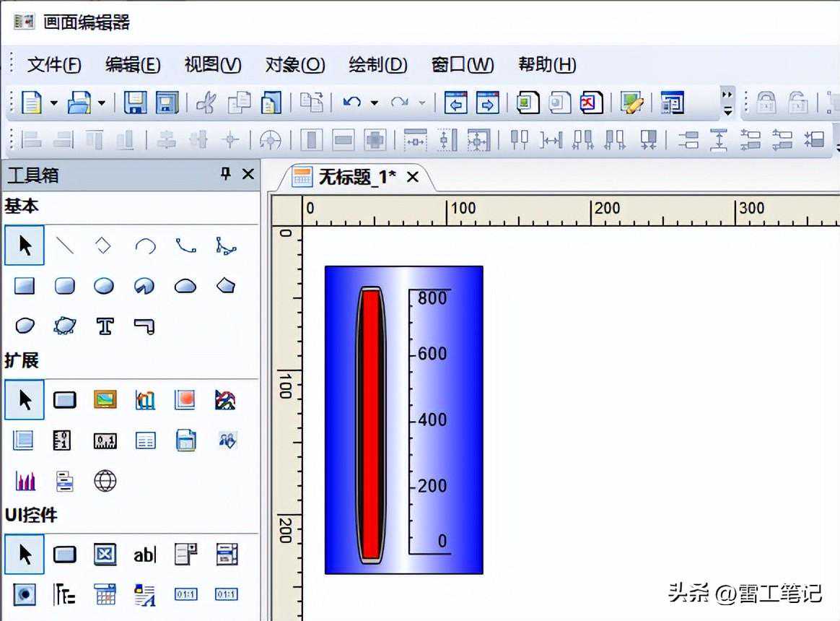Select the checkbox control in UI控件
This screenshot has width=840, height=621.
tap(105, 555)
